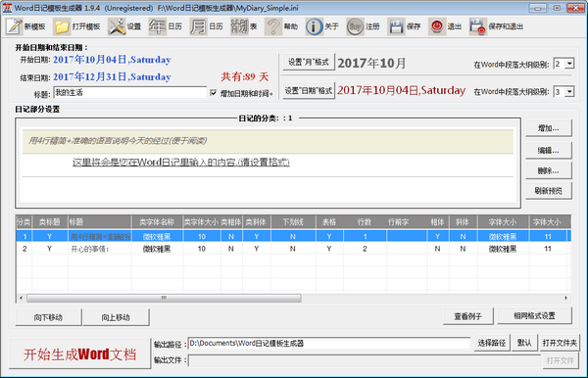588x378 pixels.
Task: Click the 选择路径 choose path button
Action: coord(492,343)
